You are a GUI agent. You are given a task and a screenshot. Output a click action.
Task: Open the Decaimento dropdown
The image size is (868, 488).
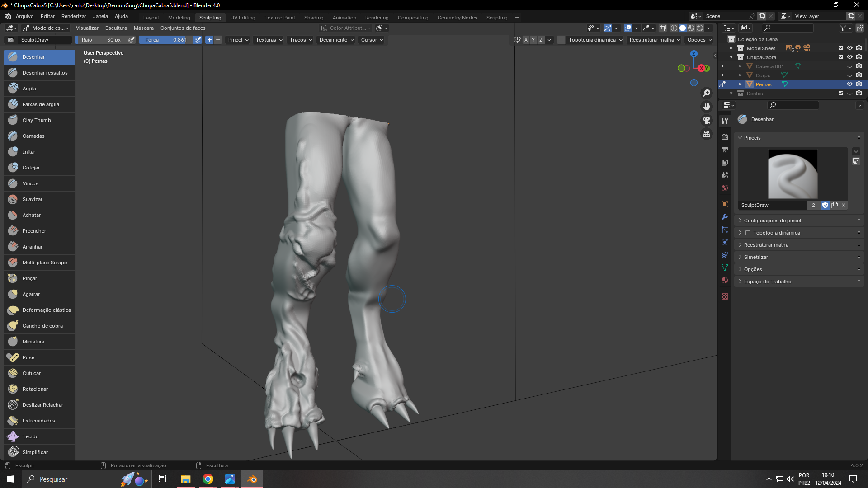(x=336, y=40)
